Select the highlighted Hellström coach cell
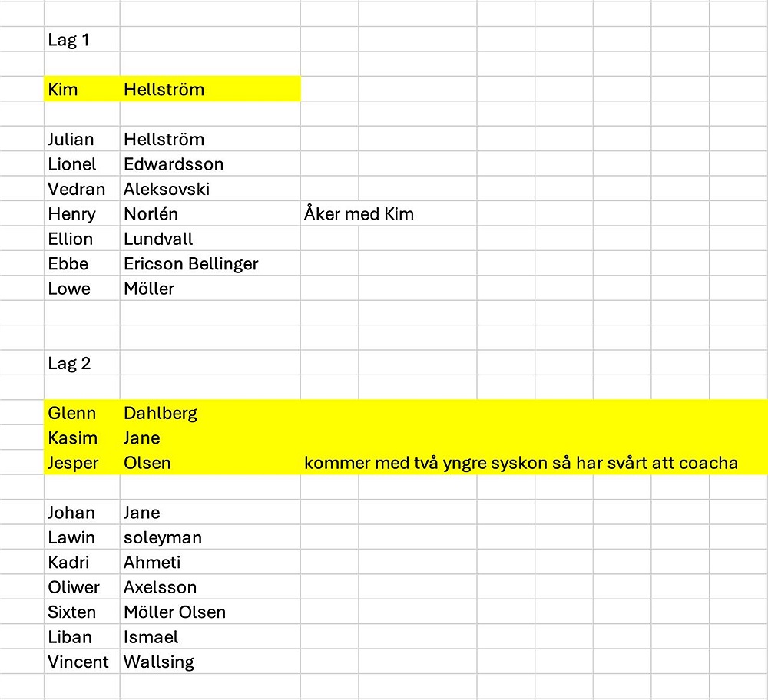 point(210,89)
